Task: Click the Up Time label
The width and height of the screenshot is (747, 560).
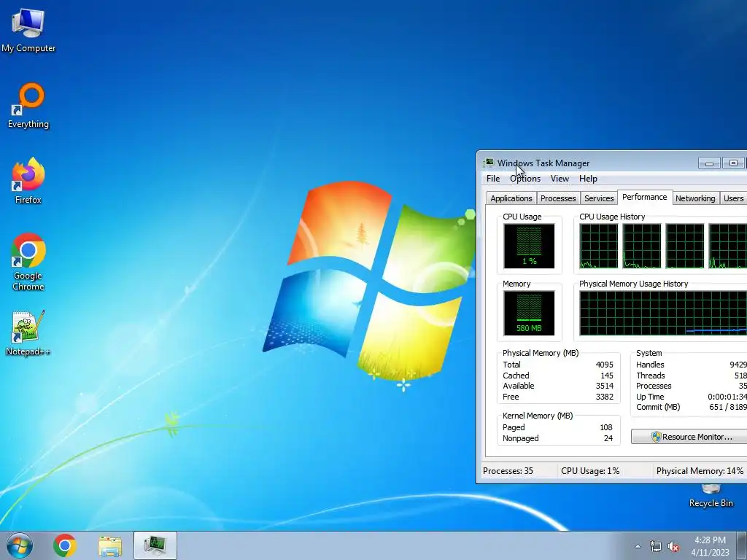Action: click(650, 397)
